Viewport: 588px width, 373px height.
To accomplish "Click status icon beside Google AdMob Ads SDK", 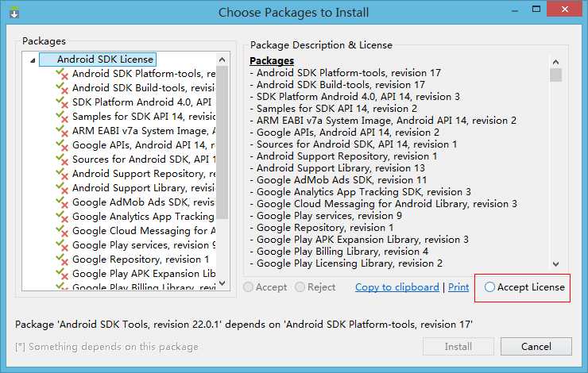I will (62, 202).
